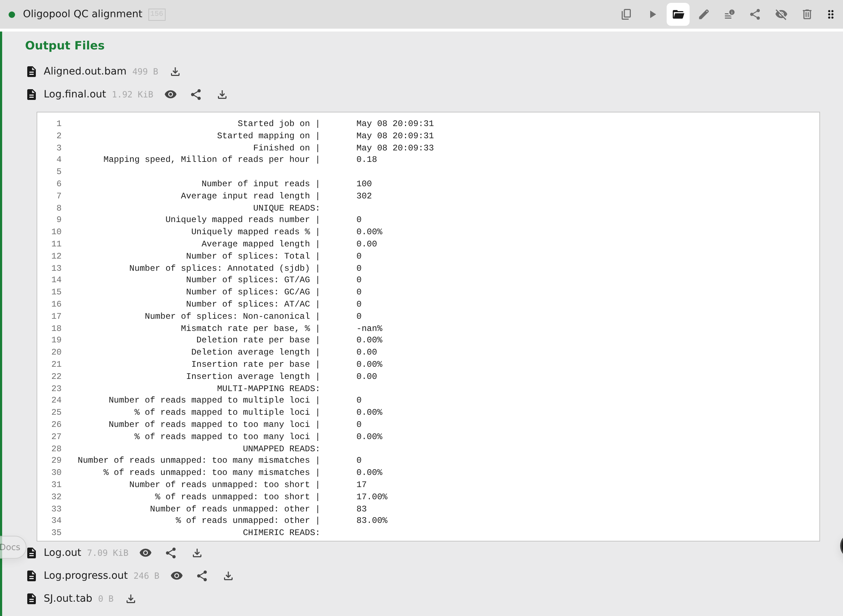
Task: Share the Log.final.out file
Action: (196, 94)
